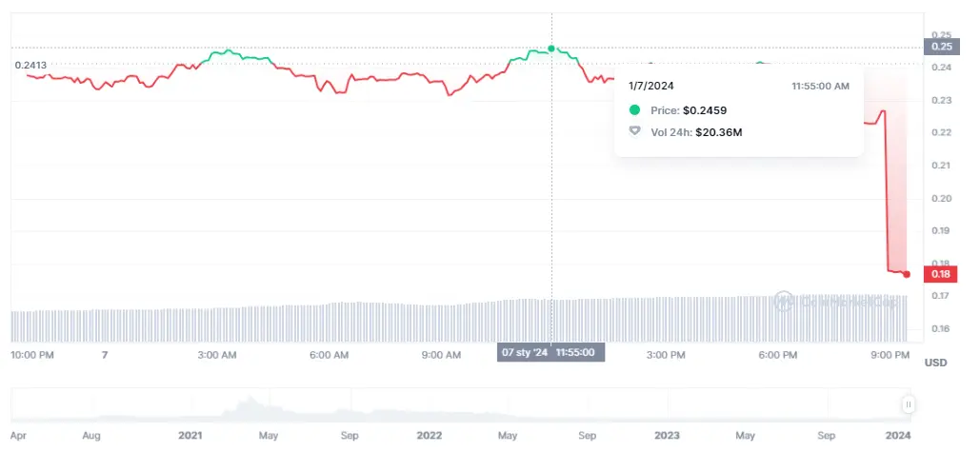The image size is (980, 452).
Task: Click the green Price dot in tooltip
Action: (x=635, y=110)
